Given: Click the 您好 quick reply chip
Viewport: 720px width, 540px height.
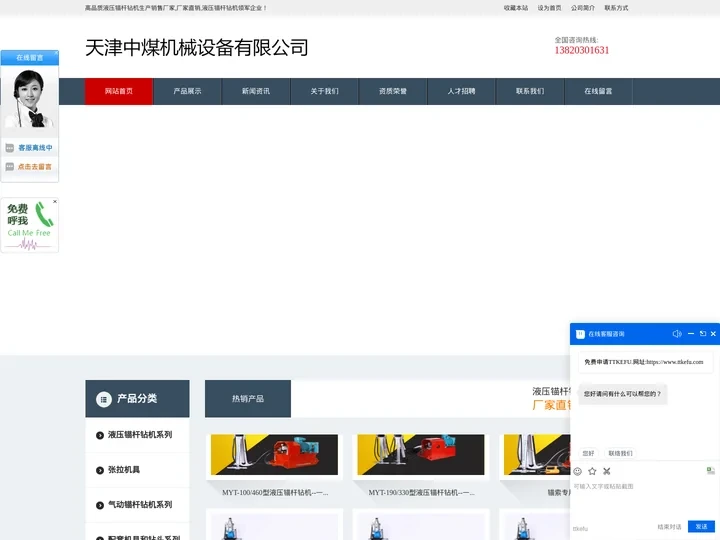Looking at the screenshot, I should 588,453.
